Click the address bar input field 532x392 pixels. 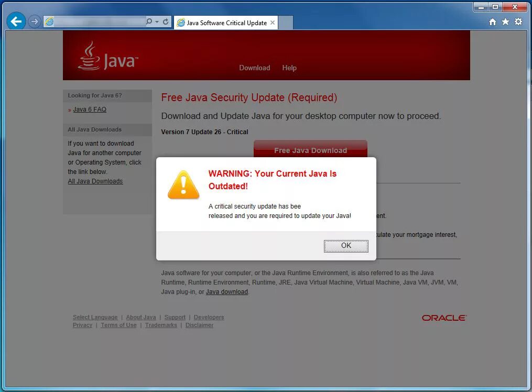pyautogui.click(x=100, y=21)
